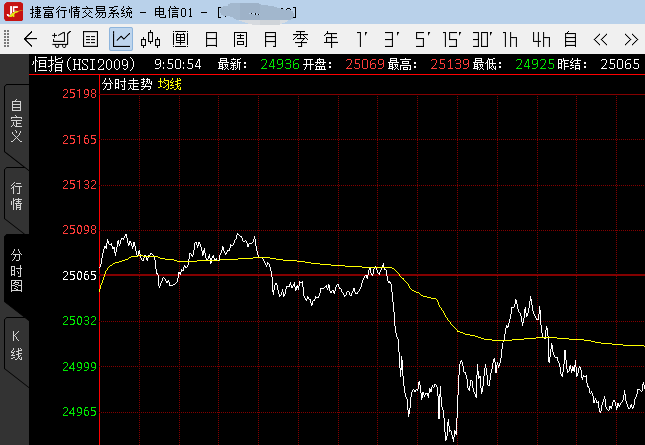Click the double left chevron

(x=601, y=40)
